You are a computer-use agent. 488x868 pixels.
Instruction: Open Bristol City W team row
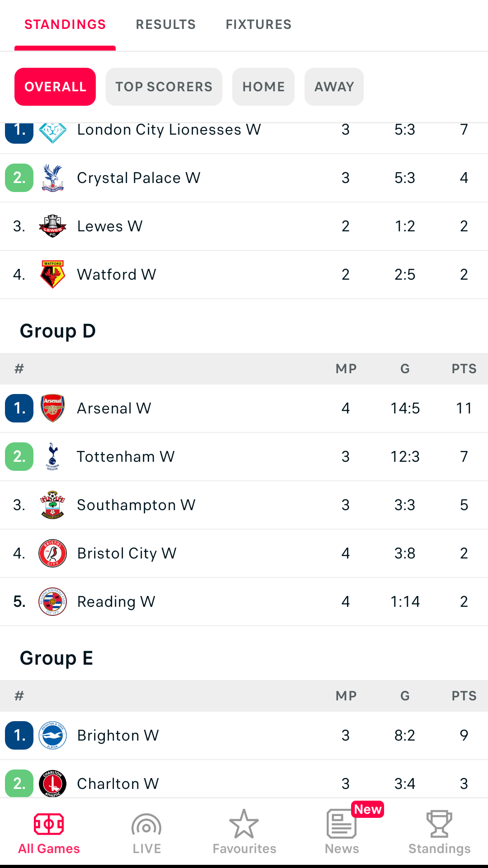(x=244, y=554)
